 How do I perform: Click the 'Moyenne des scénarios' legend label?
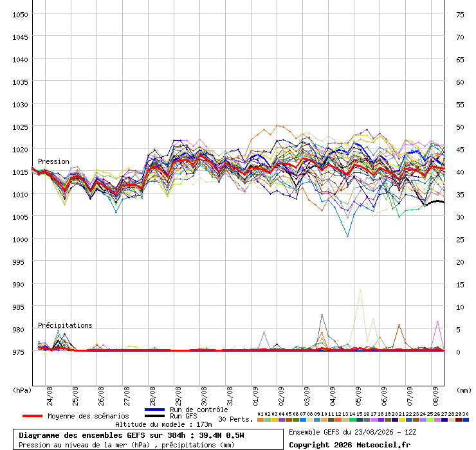88,416
